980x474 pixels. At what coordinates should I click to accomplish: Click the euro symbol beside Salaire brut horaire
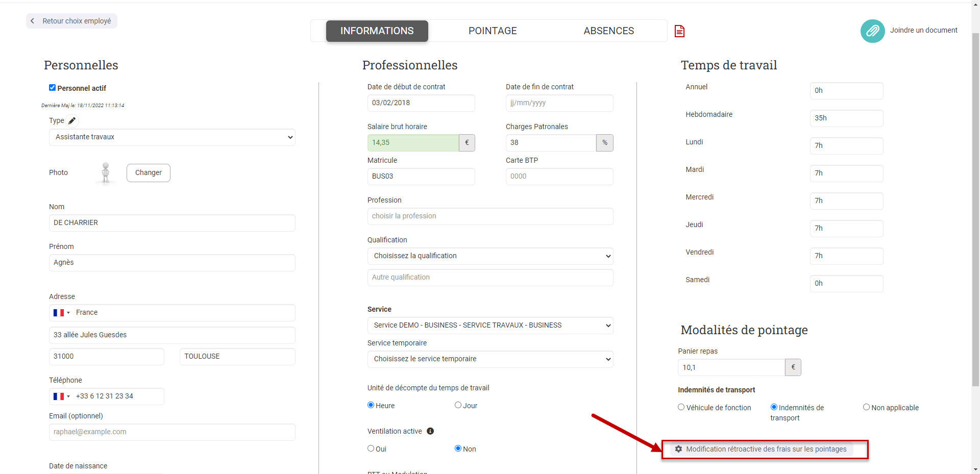click(467, 143)
